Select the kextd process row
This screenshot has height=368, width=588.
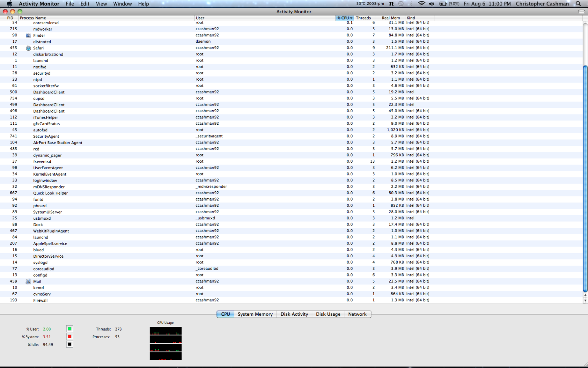tap(291, 288)
